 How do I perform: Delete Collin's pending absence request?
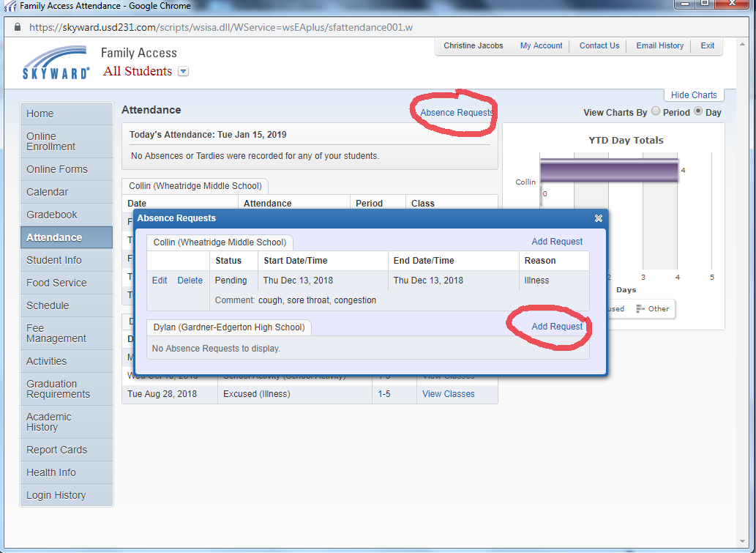[190, 281]
